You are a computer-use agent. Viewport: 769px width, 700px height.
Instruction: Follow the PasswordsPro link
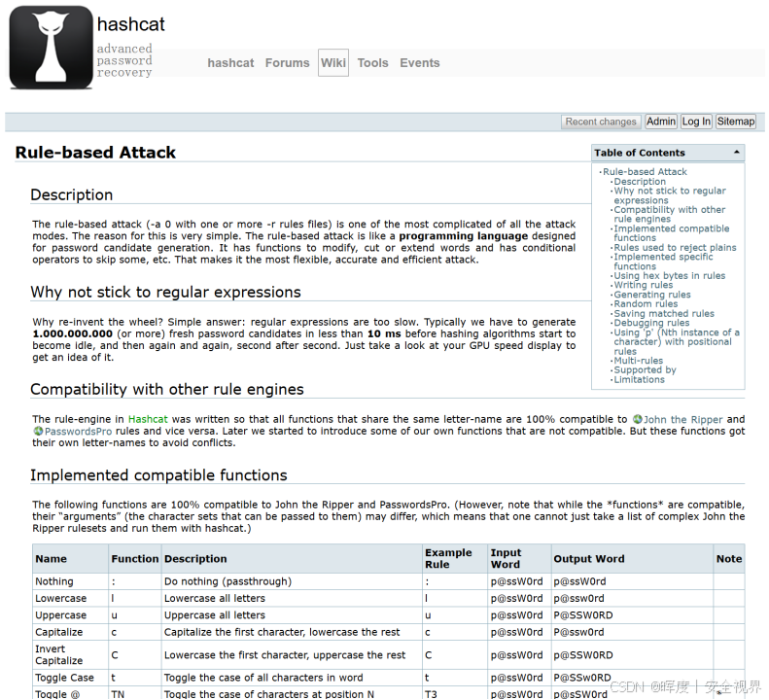click(x=79, y=432)
